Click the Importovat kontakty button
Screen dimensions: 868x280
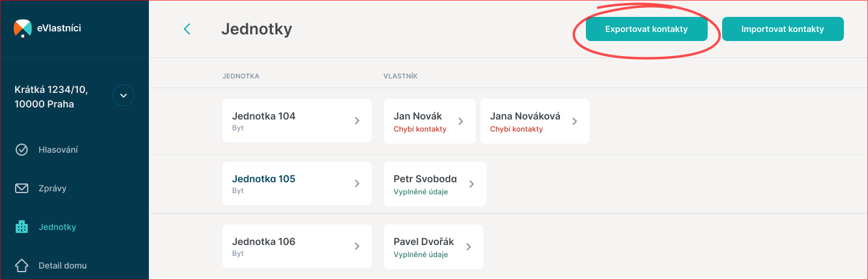pos(782,29)
